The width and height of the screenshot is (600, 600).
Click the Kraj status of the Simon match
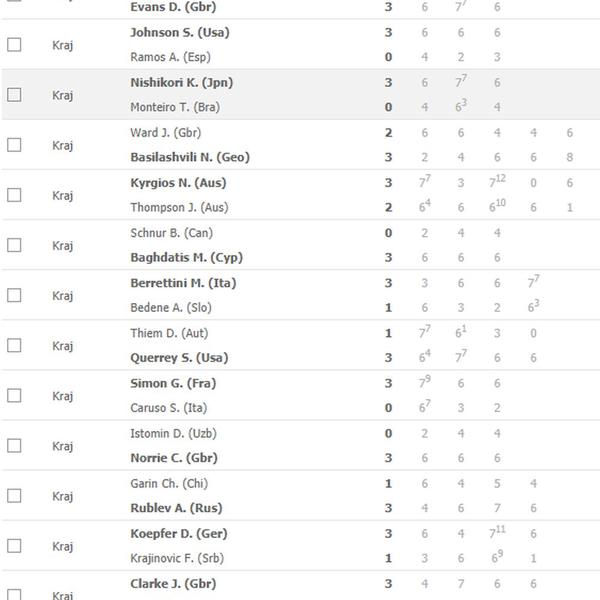point(63,396)
